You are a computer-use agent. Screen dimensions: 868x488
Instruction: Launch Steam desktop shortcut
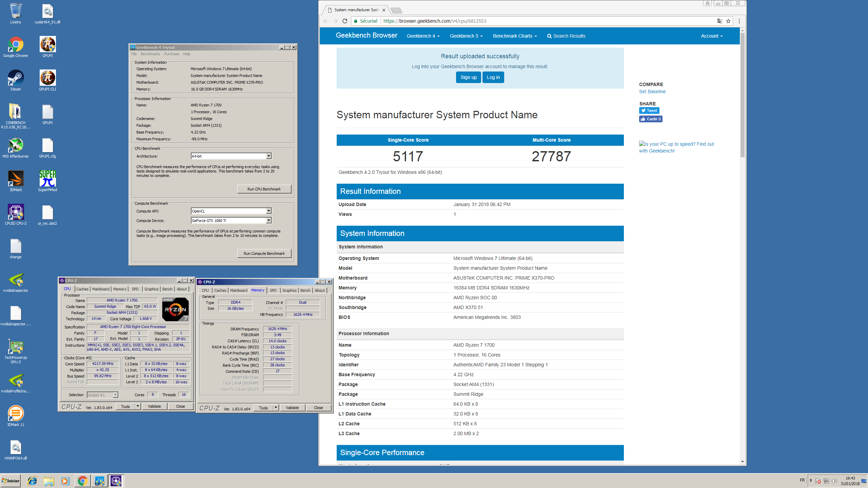[16, 81]
